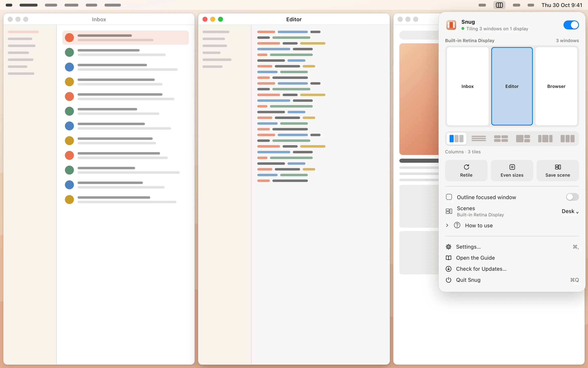Click the dashed outline icon
Image resolution: width=588 pixels, height=368 pixels.
point(449,197)
